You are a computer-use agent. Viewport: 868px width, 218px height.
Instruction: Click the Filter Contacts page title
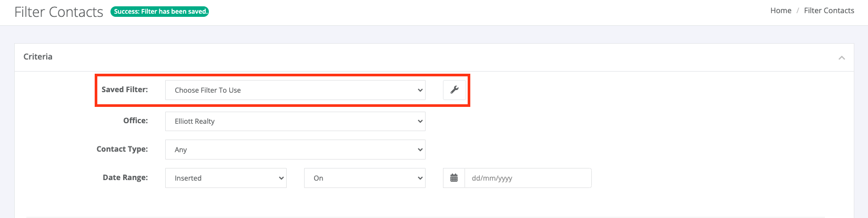(x=59, y=12)
